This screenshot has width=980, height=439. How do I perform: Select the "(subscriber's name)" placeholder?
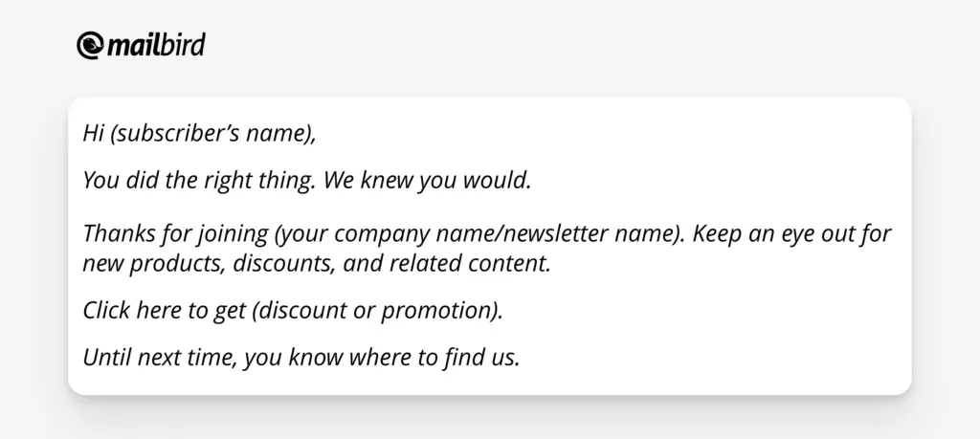212,134
